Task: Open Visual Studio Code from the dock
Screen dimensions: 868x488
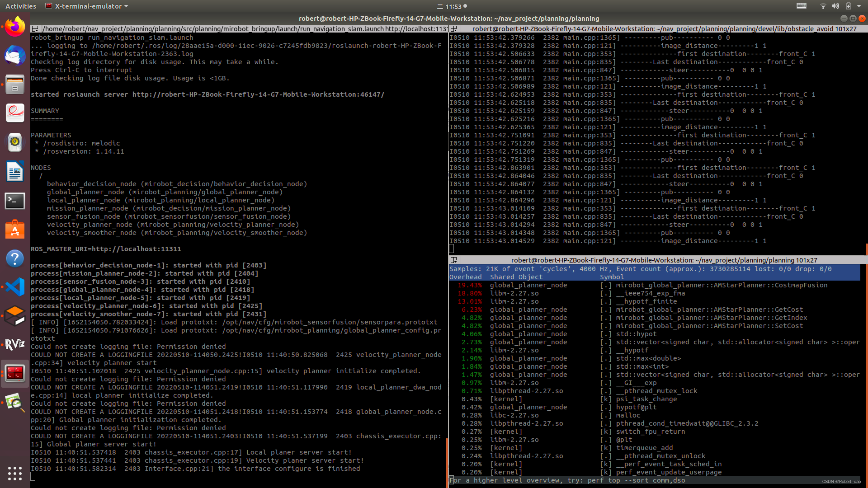Action: pyautogui.click(x=15, y=286)
